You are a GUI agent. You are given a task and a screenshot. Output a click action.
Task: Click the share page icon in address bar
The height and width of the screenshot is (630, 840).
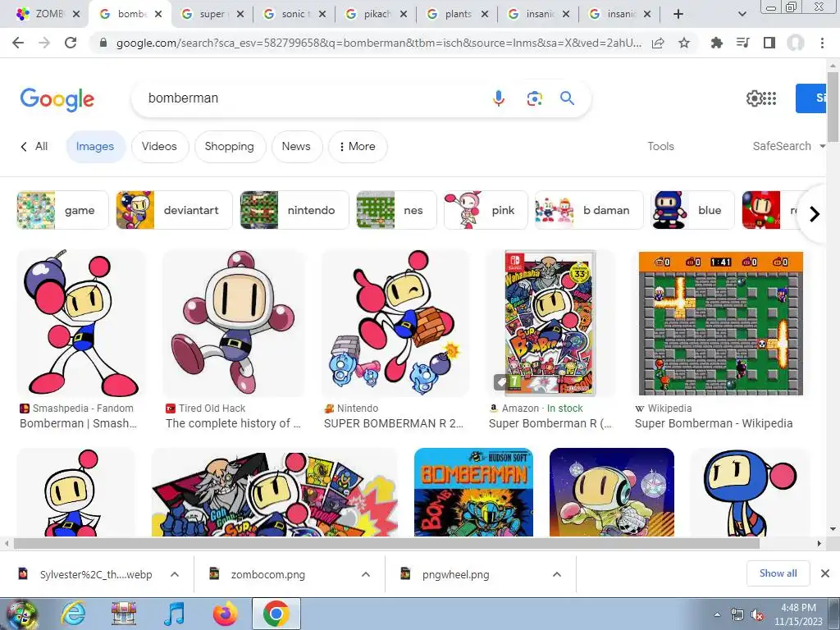(658, 43)
